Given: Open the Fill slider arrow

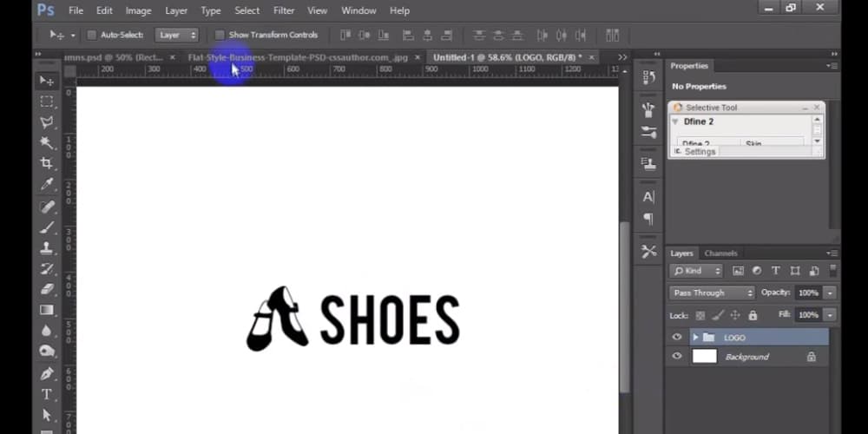Looking at the screenshot, I should (x=830, y=315).
